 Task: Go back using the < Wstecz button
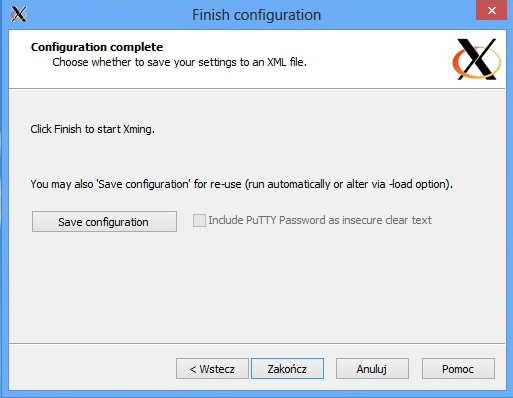point(212,369)
